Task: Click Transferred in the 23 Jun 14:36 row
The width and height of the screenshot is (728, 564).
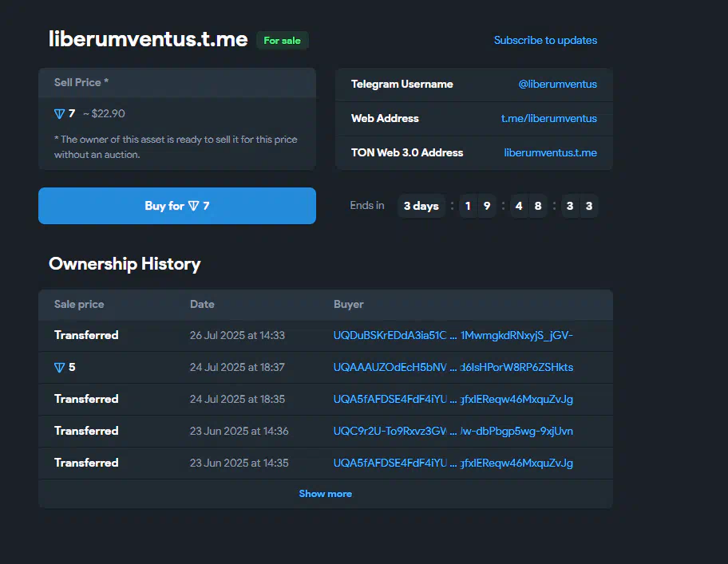Action: [86, 432]
